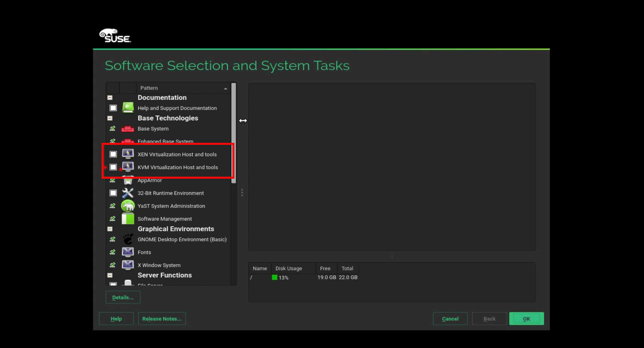Toggle Software Management status mark

[113, 219]
